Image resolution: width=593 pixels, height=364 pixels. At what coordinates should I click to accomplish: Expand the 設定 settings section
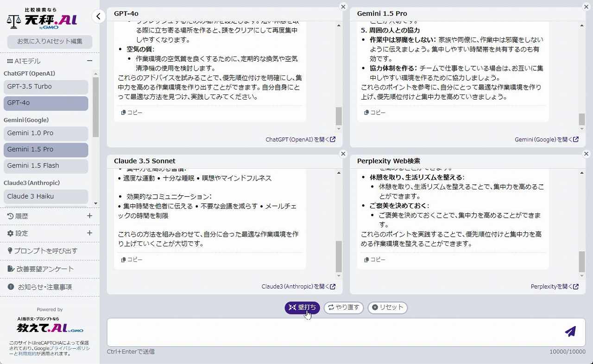89,233
